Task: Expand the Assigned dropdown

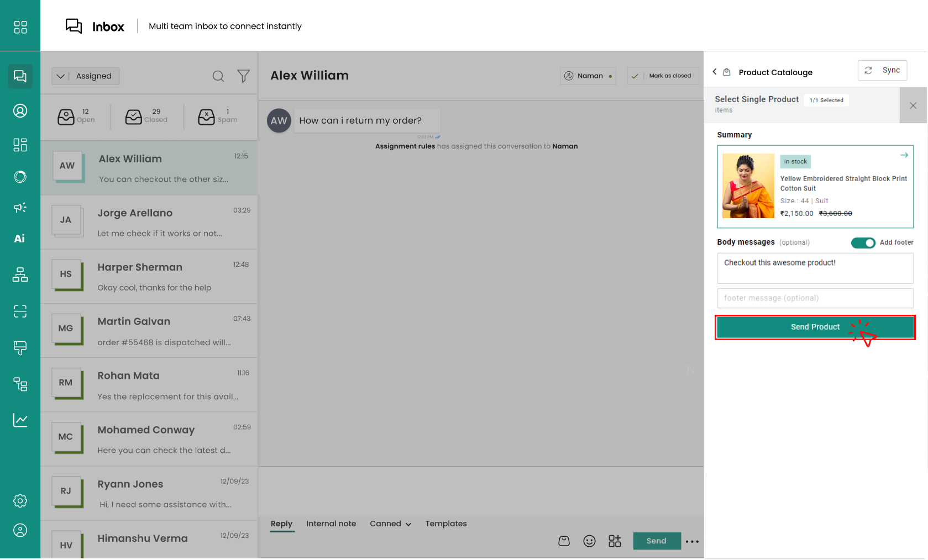Action: coord(86,76)
